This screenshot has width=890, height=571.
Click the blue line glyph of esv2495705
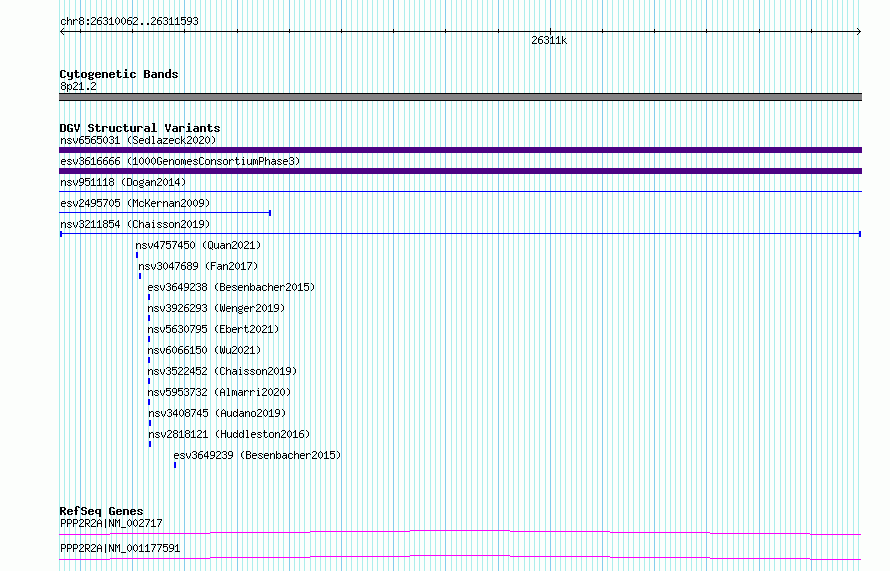click(x=165, y=213)
